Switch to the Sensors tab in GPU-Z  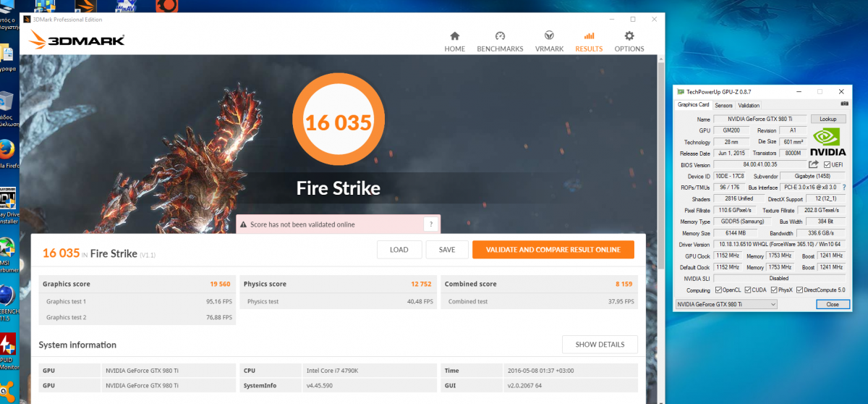[723, 105]
